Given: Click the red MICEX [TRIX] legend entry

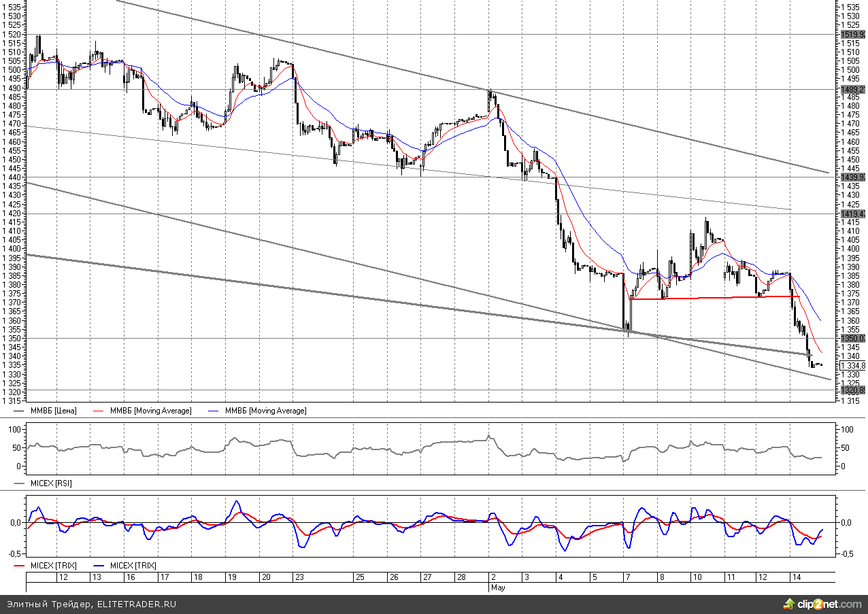Looking at the screenshot, I should pos(52,566).
